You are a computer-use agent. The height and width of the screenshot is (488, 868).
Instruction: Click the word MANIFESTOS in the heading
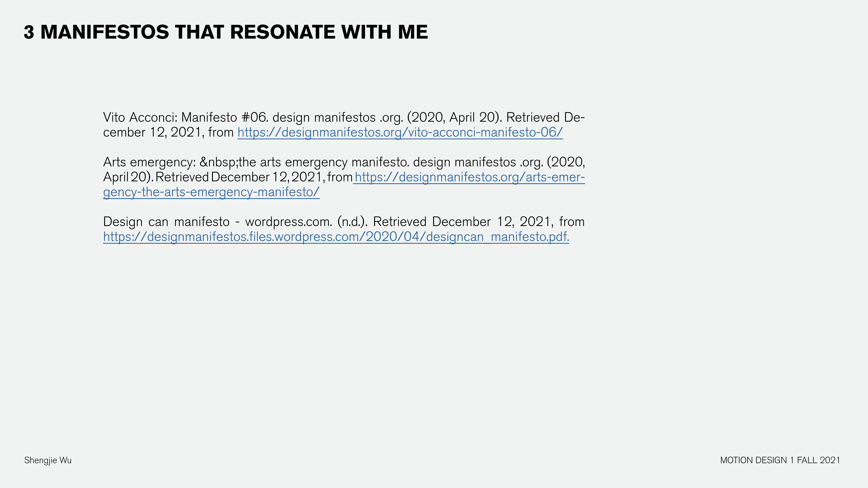tap(104, 32)
